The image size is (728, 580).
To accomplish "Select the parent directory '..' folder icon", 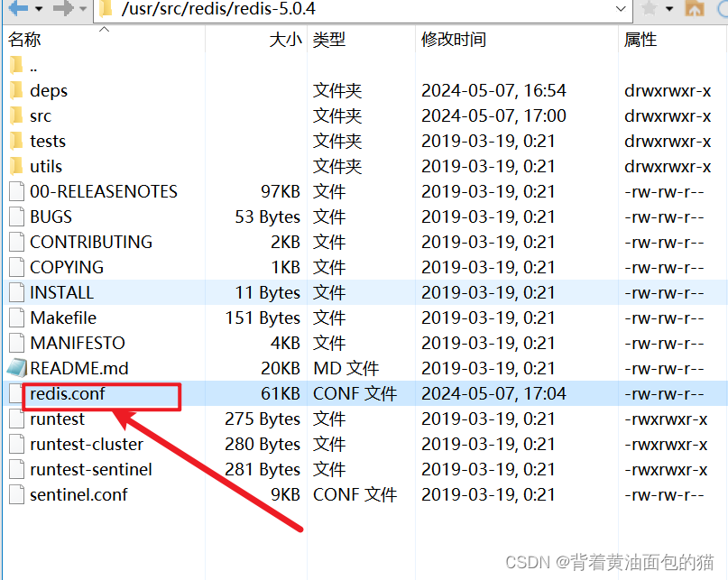I will [16, 65].
